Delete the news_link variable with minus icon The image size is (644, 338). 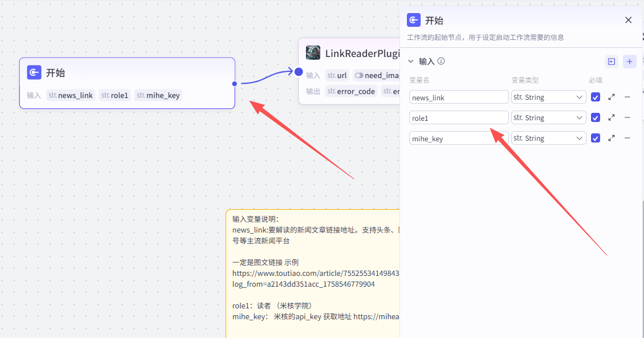[627, 97]
